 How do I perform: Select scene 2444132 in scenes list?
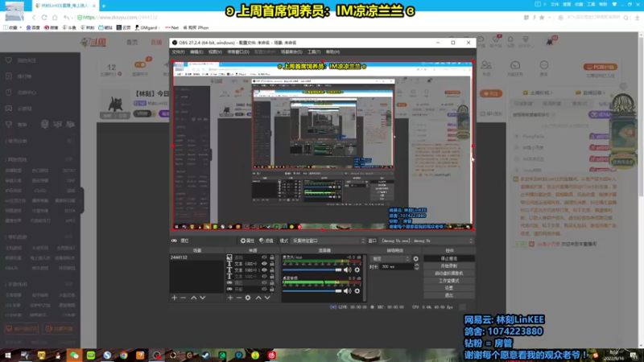coord(196,257)
